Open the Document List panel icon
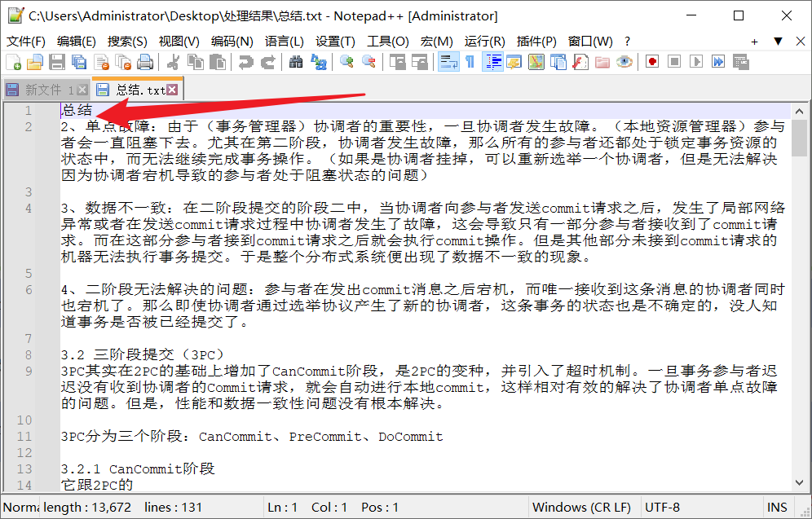 click(x=558, y=62)
